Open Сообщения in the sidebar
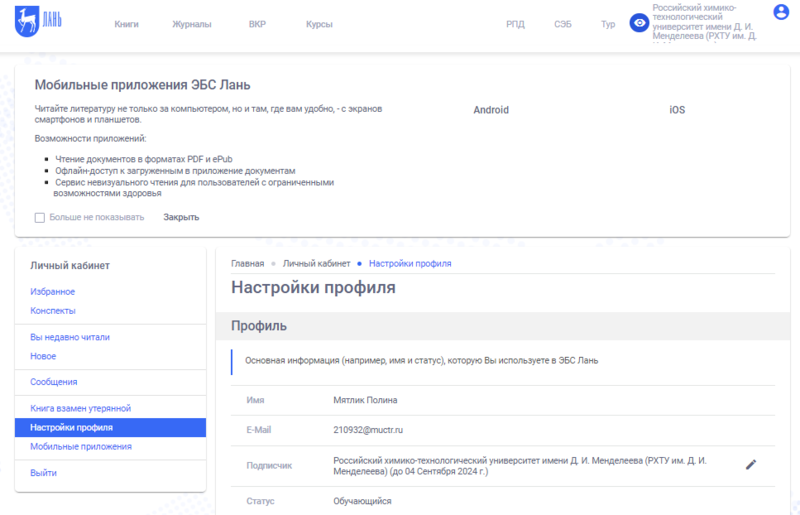 (x=54, y=382)
